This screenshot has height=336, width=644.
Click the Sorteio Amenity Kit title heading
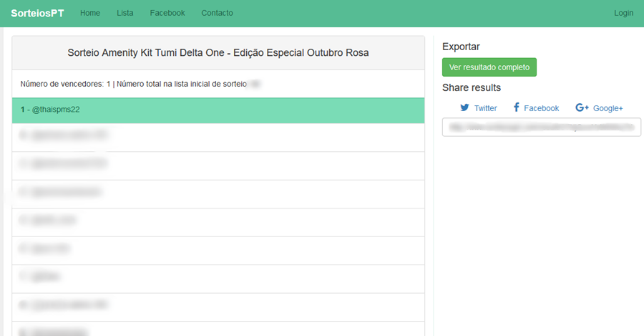point(218,53)
